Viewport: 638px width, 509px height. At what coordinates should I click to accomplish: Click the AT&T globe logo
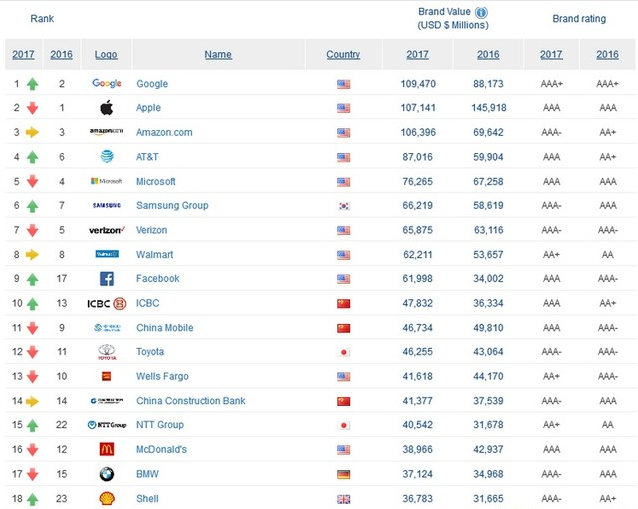[106, 157]
